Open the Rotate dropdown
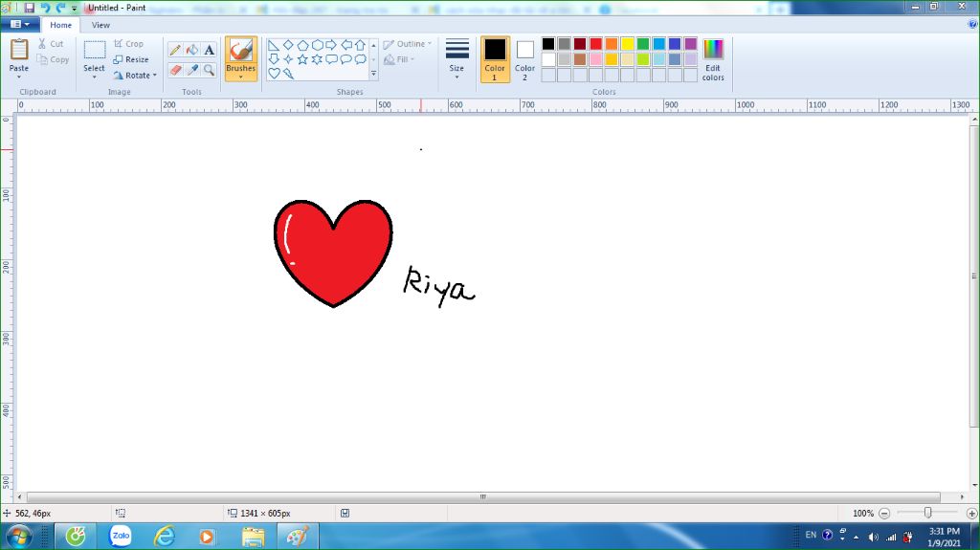 click(135, 75)
